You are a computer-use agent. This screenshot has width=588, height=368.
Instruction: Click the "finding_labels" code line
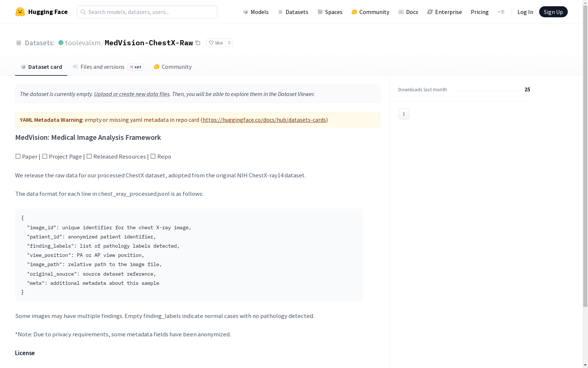(103, 246)
